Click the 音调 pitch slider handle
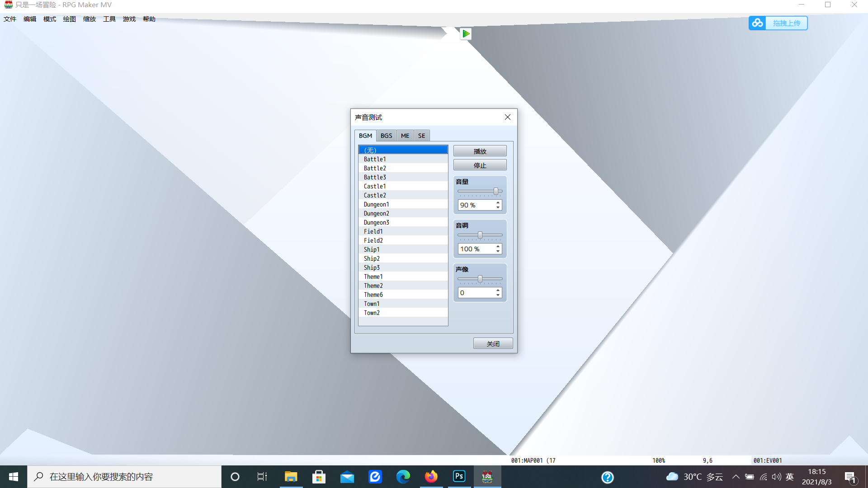The height and width of the screenshot is (488, 868). (x=480, y=235)
